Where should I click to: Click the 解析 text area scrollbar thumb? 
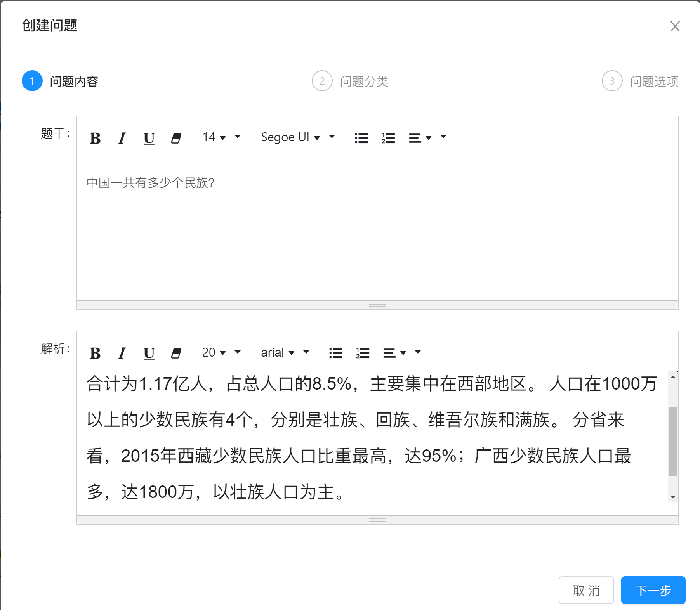click(673, 440)
